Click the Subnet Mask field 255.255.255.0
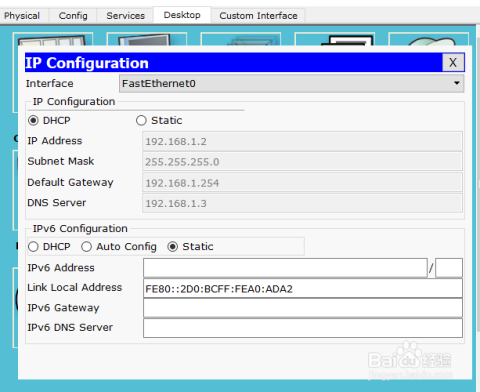This screenshot has width=480, height=392. click(x=302, y=162)
